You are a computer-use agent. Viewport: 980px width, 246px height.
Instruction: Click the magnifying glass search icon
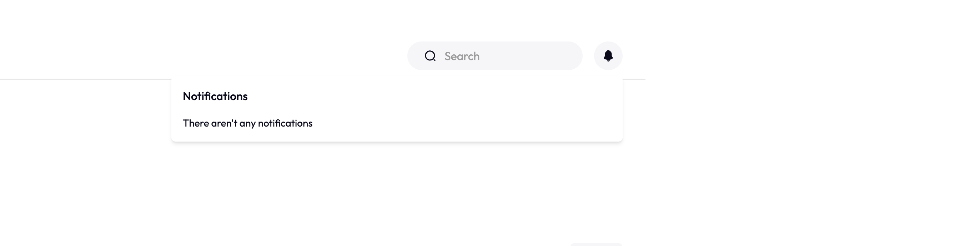tap(430, 56)
